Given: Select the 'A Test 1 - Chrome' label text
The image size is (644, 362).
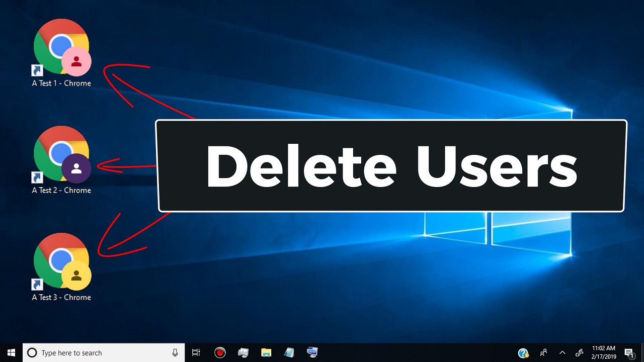Looking at the screenshot, I should point(61,83).
